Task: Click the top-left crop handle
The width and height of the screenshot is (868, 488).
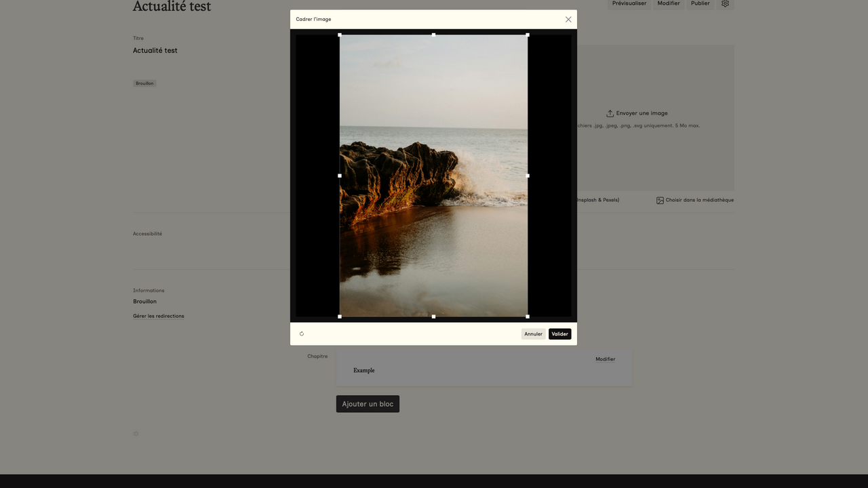Action: click(340, 35)
